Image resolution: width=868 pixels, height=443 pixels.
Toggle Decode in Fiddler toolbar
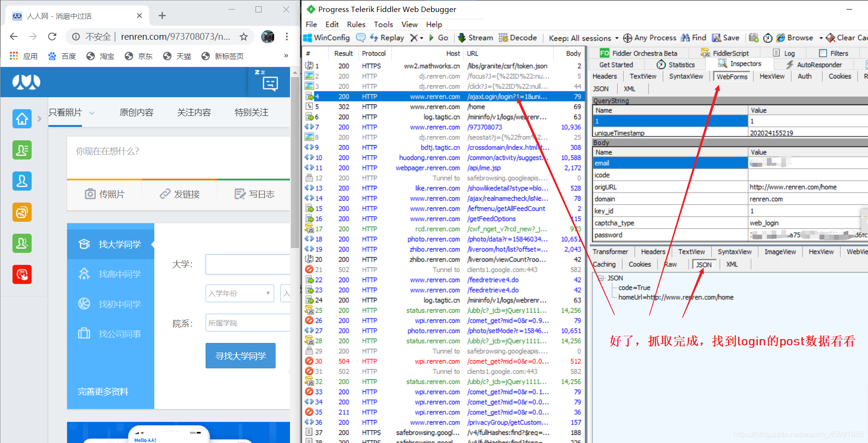pyautogui.click(x=518, y=38)
